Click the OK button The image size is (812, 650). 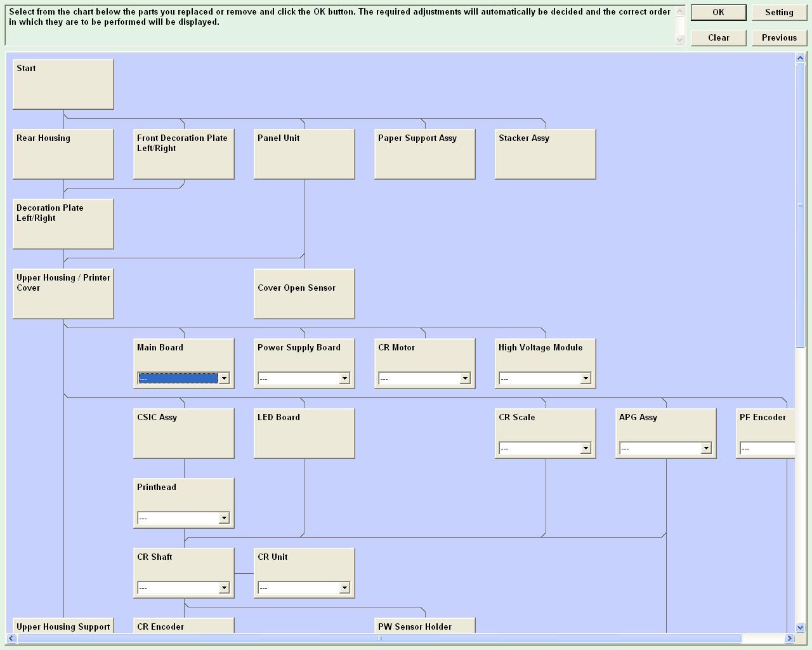click(x=718, y=13)
